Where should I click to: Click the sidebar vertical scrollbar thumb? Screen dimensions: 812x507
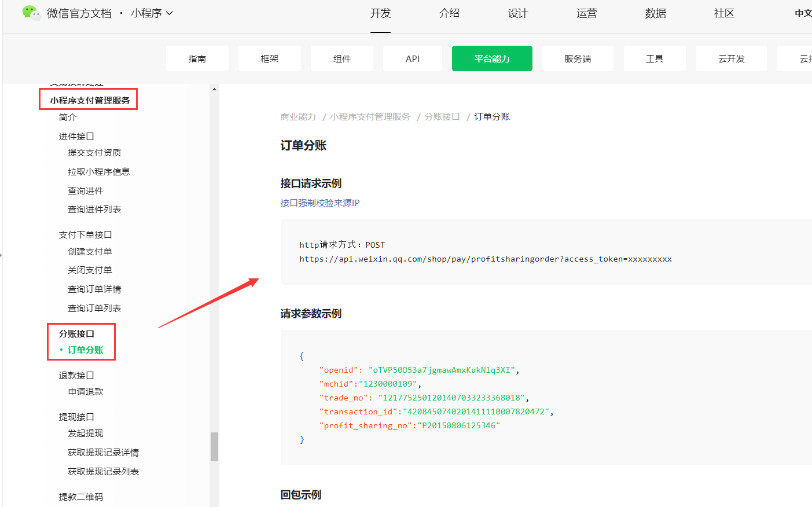(214, 446)
